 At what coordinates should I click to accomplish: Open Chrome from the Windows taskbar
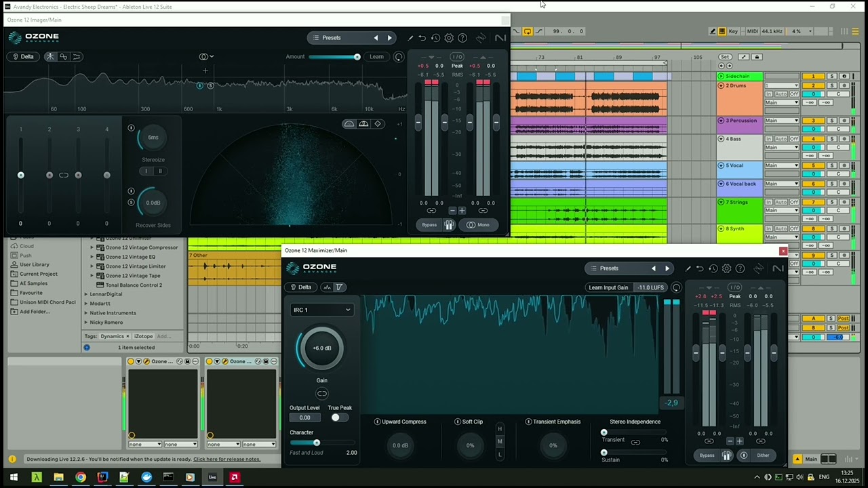coord(81,477)
